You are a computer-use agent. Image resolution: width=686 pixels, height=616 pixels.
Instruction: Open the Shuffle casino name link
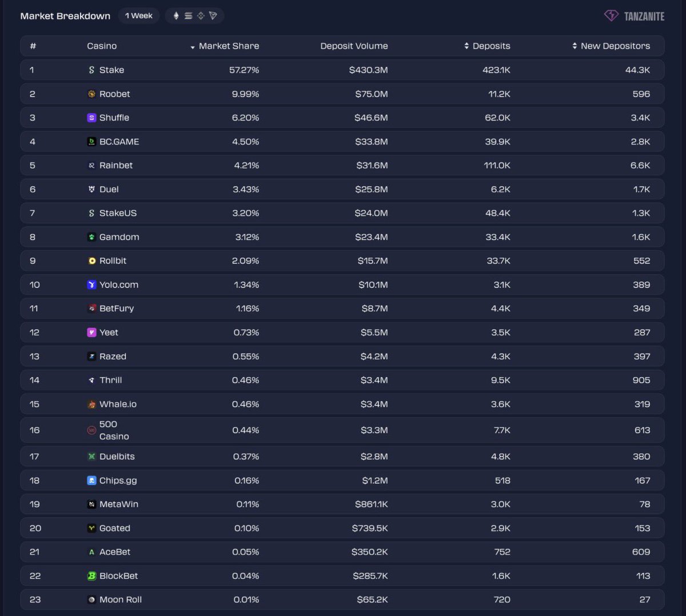[x=114, y=118]
